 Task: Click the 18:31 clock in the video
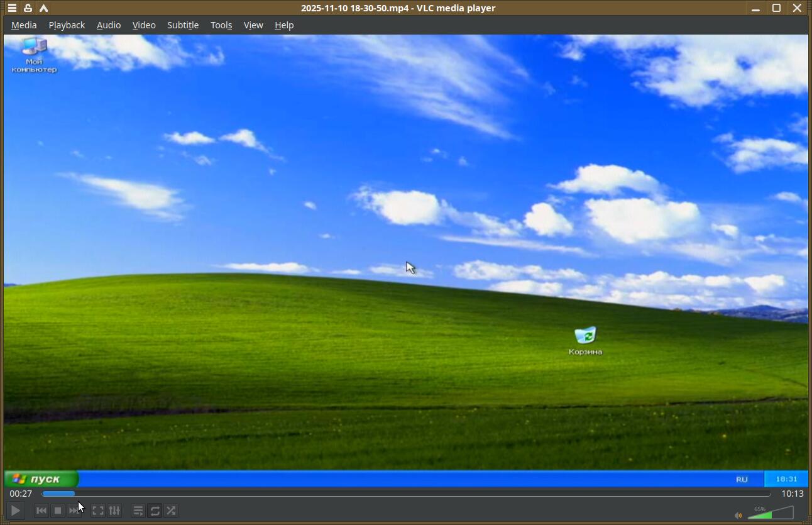point(786,479)
